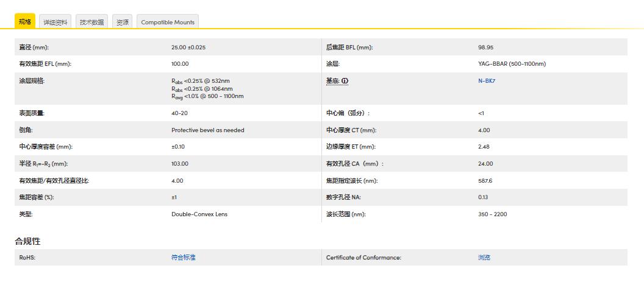Click the Double-Convex Lens type value
The width and height of the screenshot is (644, 282).
tap(199, 214)
